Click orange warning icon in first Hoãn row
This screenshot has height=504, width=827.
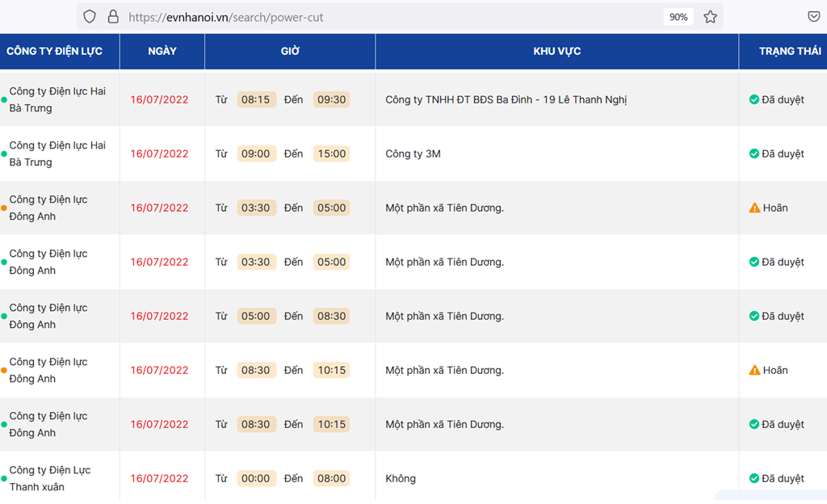click(x=755, y=208)
